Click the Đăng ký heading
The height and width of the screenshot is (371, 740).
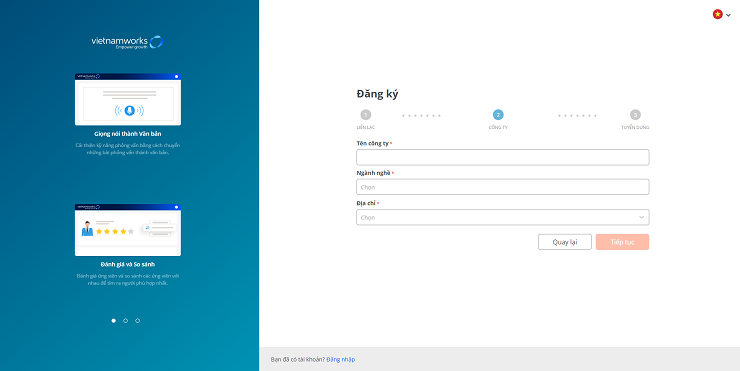[377, 94]
